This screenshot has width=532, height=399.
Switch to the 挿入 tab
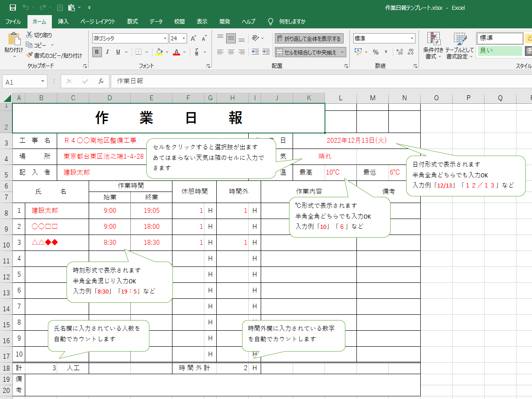coord(63,21)
